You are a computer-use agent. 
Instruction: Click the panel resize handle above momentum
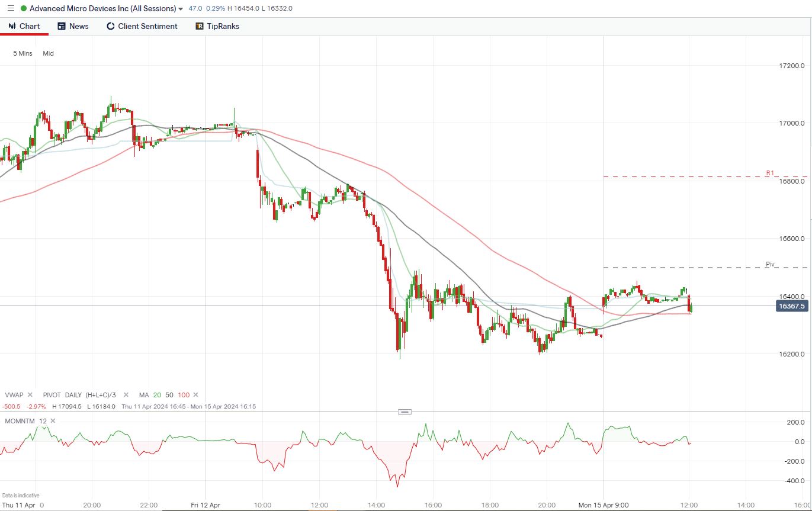pyautogui.click(x=405, y=412)
